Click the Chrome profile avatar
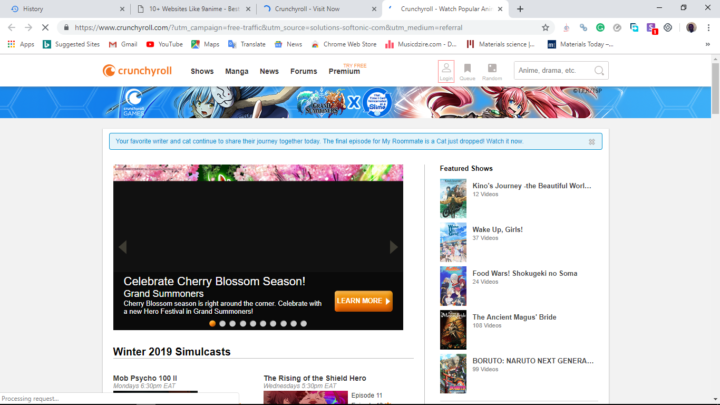 click(x=691, y=28)
